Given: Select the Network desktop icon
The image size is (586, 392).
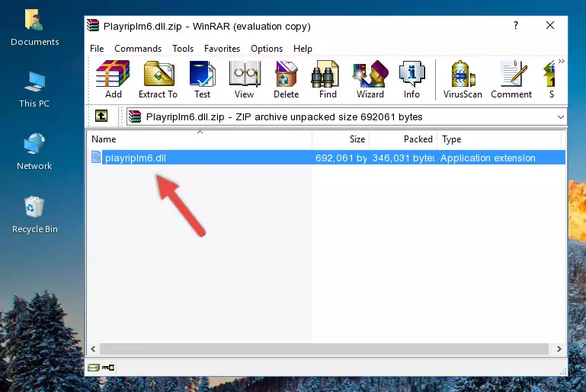Looking at the screenshot, I should coord(34,152).
